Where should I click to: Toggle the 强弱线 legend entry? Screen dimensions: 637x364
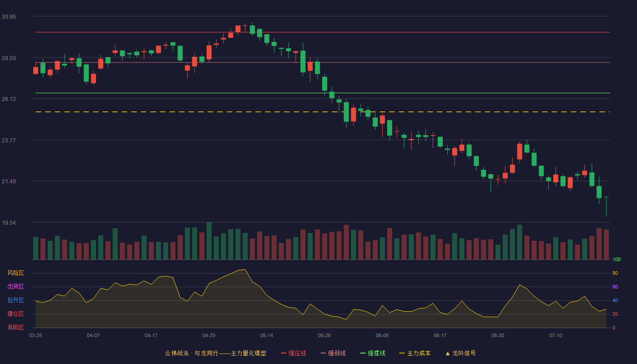[x=333, y=353]
